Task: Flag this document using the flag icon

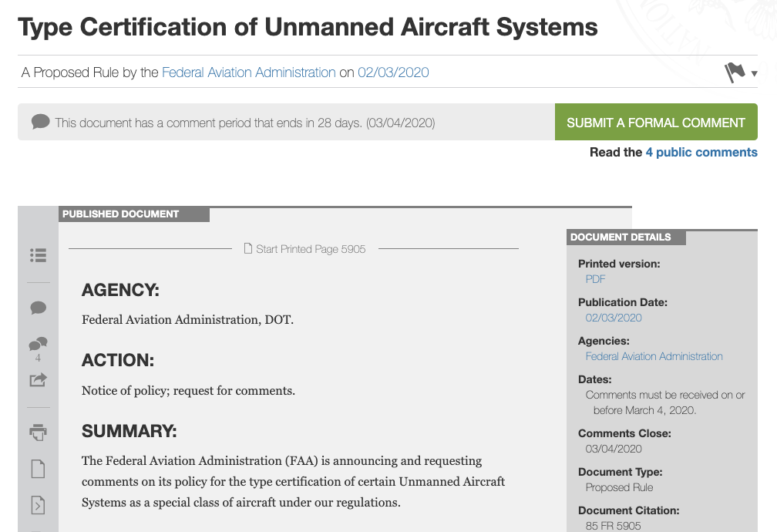Action: pyautogui.click(x=732, y=72)
